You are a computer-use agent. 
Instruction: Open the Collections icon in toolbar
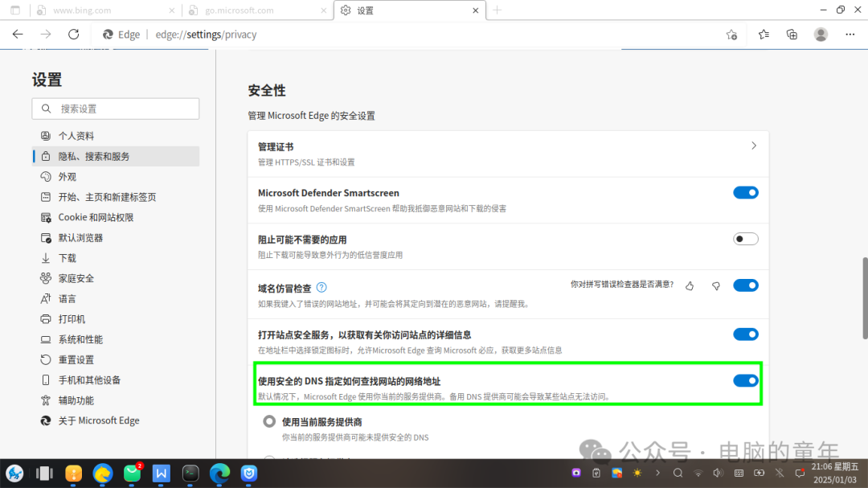[792, 35]
